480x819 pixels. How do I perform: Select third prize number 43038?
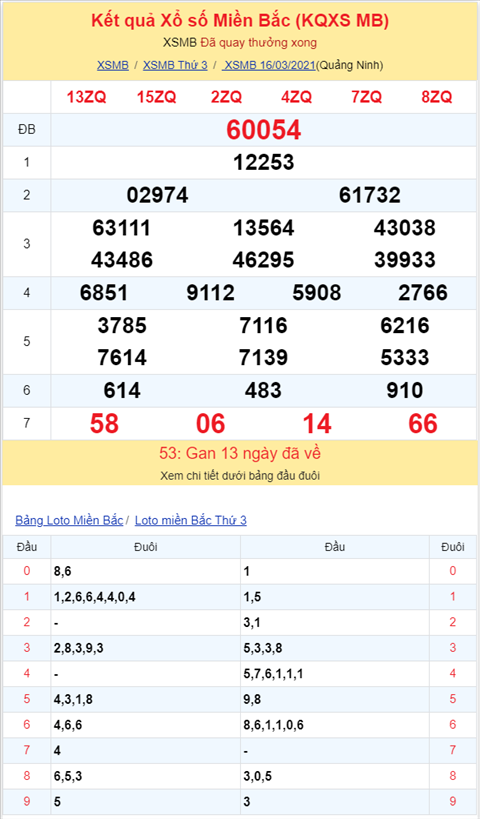[x=405, y=228]
